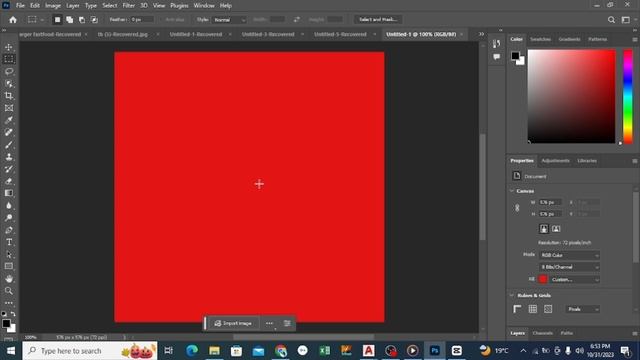The image size is (640, 360).
Task: Click the Home icon in options bar
Action: tap(13, 20)
